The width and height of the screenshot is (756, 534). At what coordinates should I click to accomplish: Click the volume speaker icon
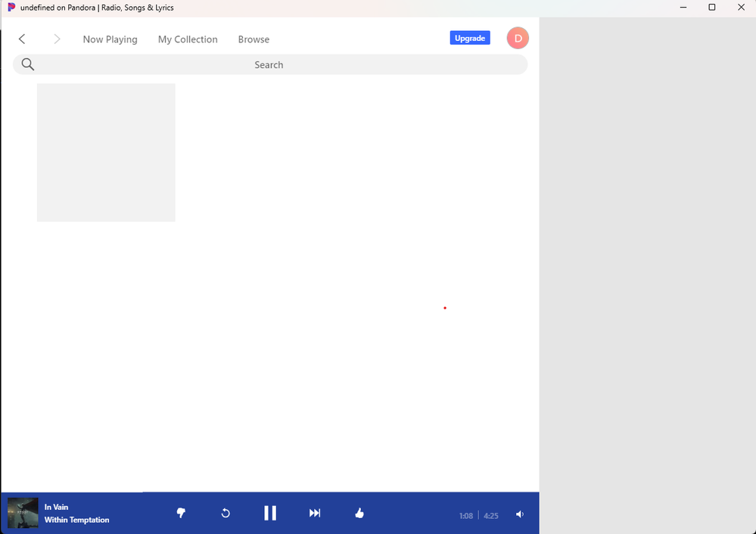tap(520, 514)
